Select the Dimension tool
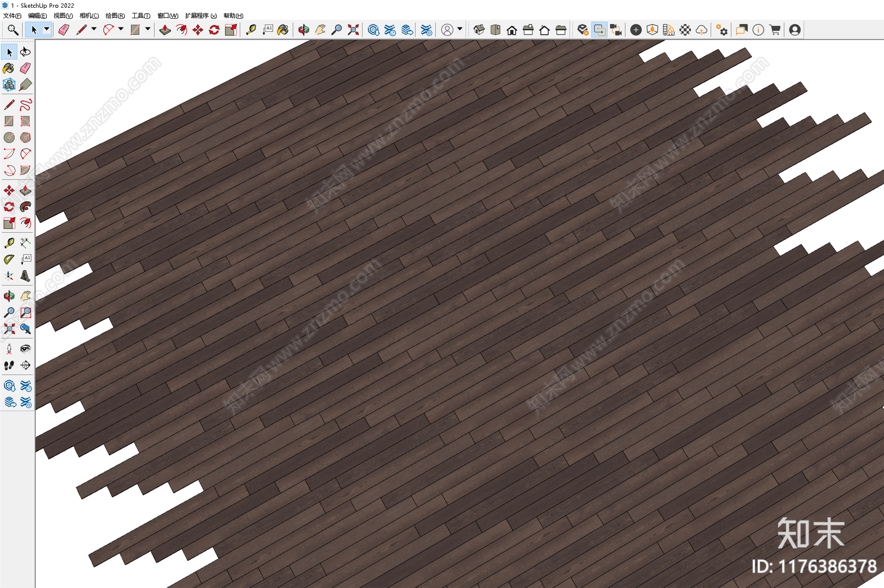 25,243
